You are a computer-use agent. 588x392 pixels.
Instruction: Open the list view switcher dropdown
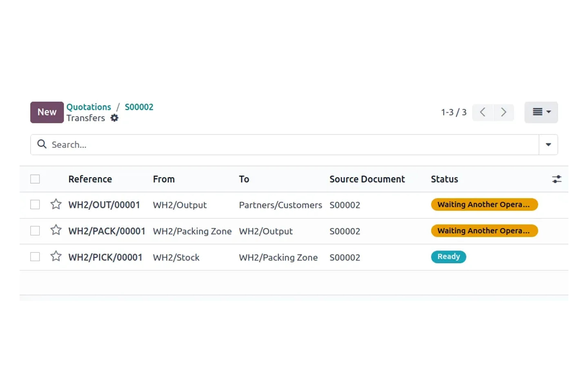[x=541, y=112]
